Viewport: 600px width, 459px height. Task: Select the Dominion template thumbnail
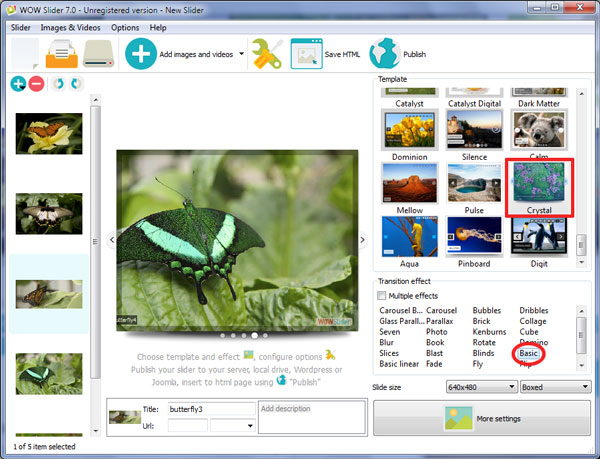coord(409,130)
